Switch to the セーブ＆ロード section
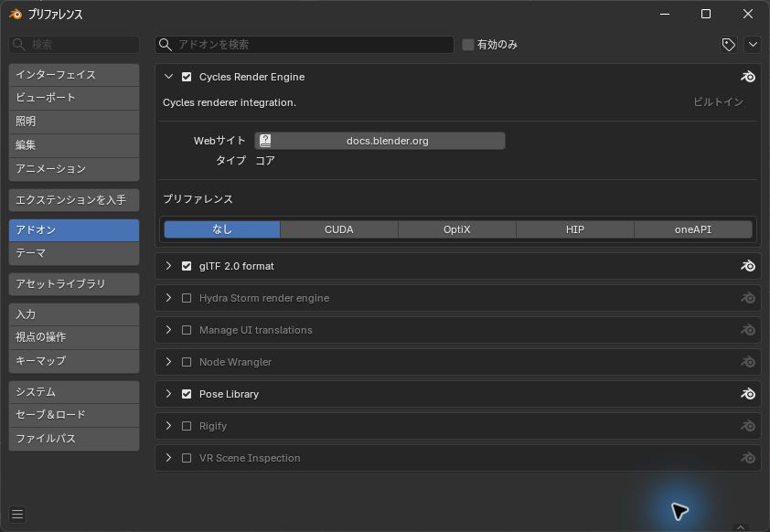The height and width of the screenshot is (532, 770). click(74, 415)
